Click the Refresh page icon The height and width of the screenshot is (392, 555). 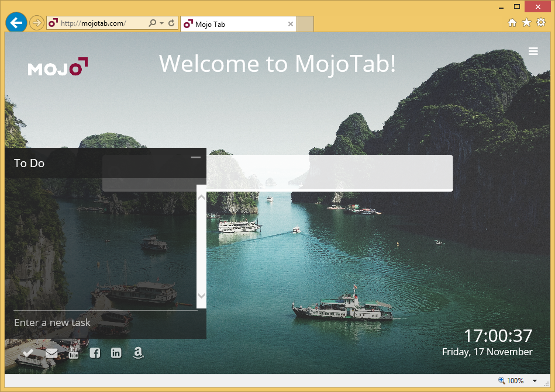(171, 23)
